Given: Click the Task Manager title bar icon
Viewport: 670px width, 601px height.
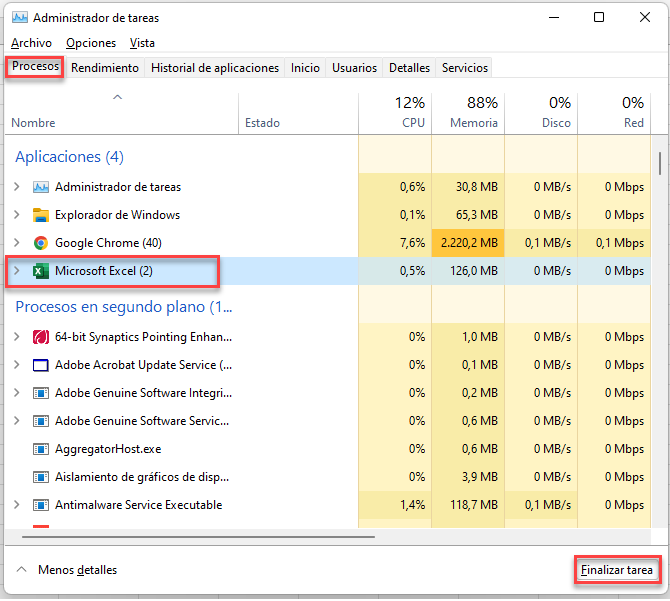Looking at the screenshot, I should 20,18.
